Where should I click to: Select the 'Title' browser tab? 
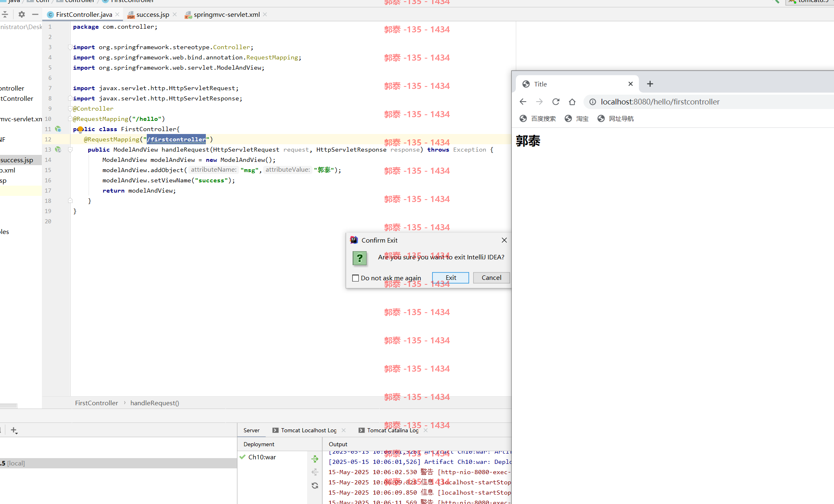click(x=577, y=84)
